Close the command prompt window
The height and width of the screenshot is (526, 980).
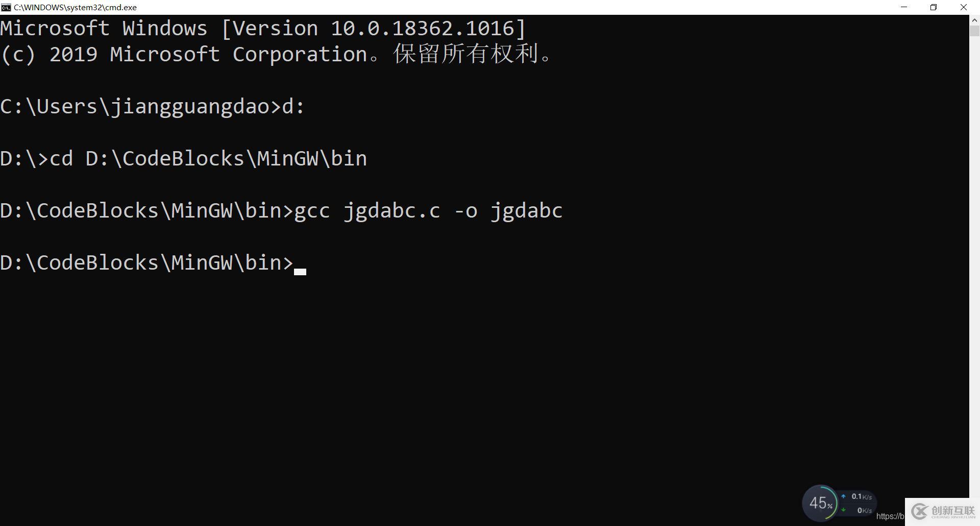964,7
